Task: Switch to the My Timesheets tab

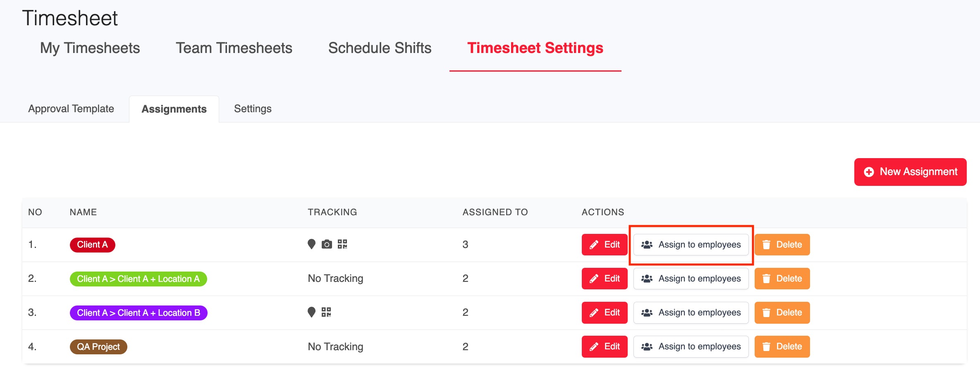Action: point(90,48)
